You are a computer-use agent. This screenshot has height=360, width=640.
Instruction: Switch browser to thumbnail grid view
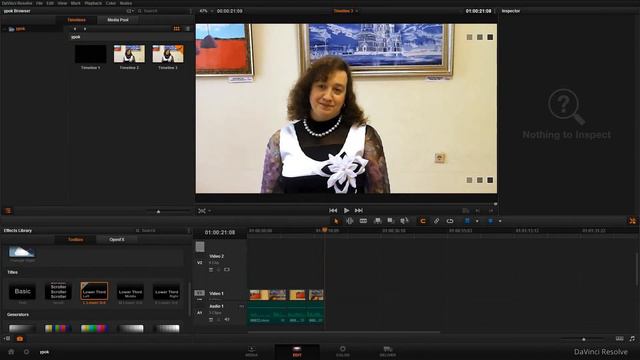(x=176, y=29)
